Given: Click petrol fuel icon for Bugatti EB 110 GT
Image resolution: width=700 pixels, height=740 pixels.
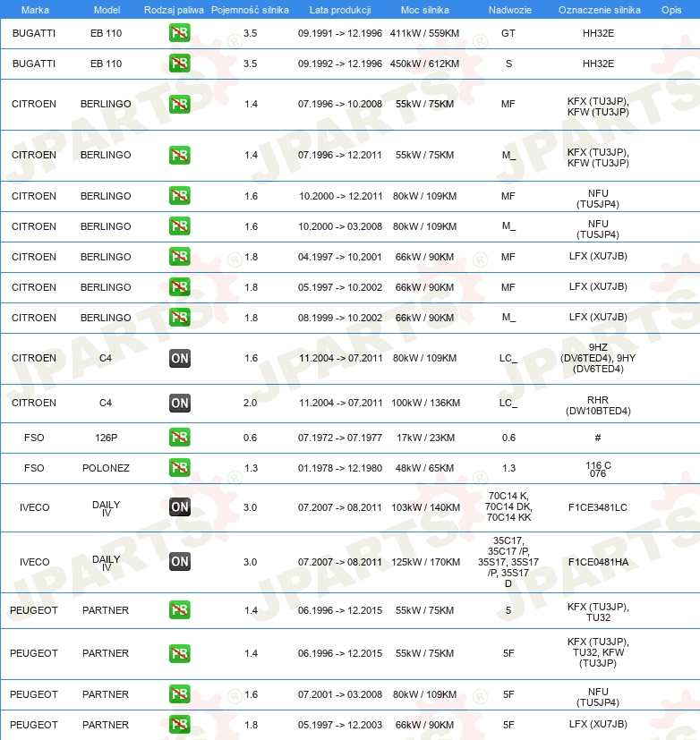Looking at the screenshot, I should [179, 33].
